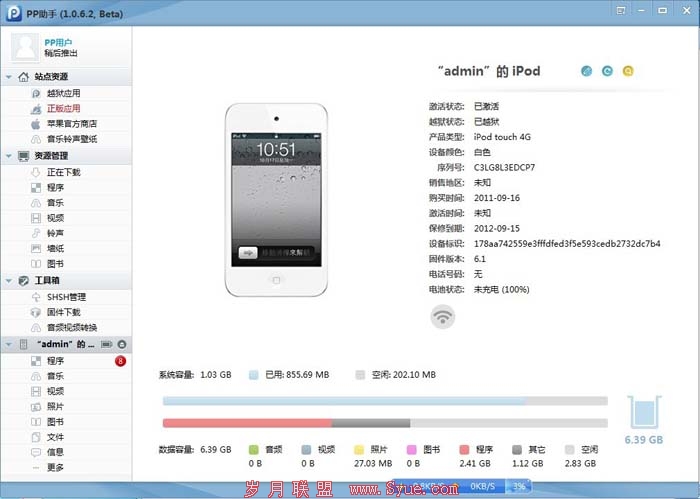This screenshot has height=499, width=700.
Task: Click the Wi-Fi connection icon
Action: (442, 317)
